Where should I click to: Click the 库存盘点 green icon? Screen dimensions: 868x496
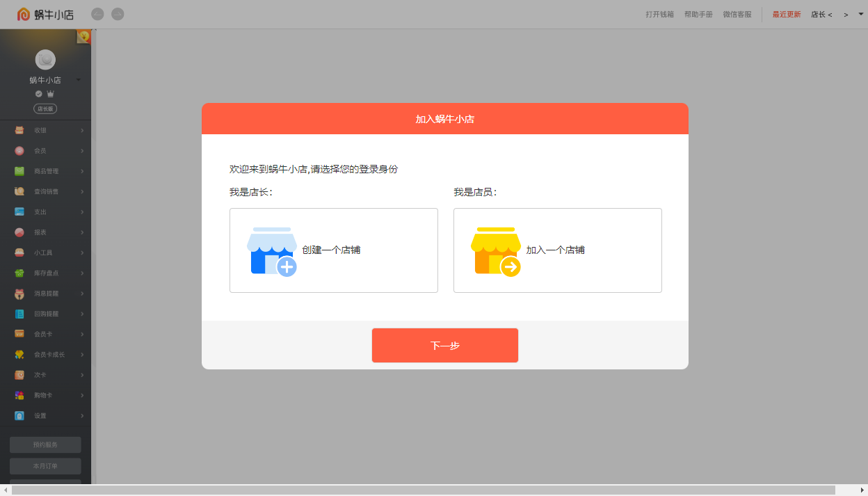[19, 273]
